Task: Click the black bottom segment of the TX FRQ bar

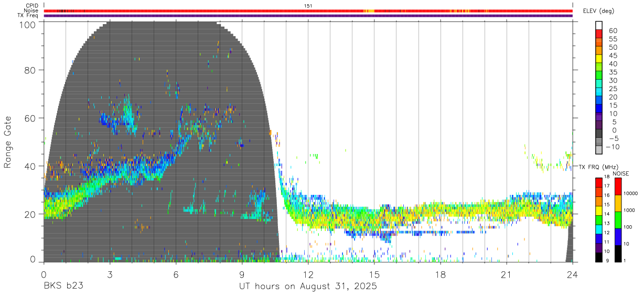Action: coord(598,257)
